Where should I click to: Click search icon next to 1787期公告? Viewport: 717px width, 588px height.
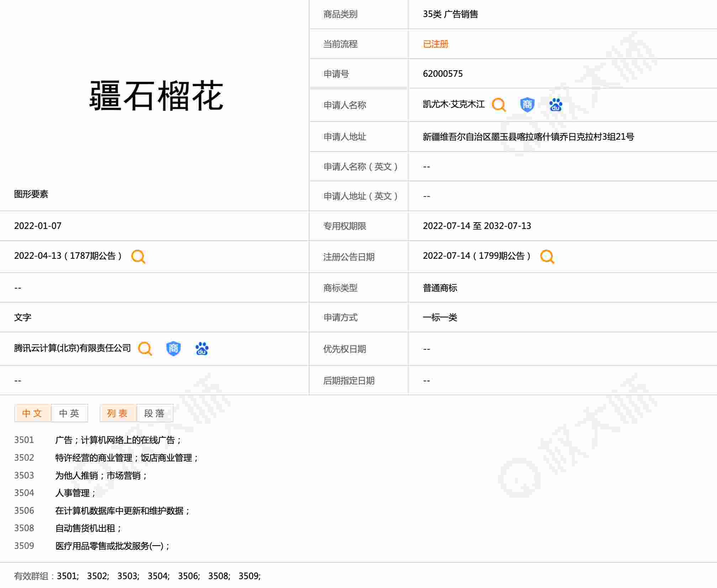click(138, 256)
